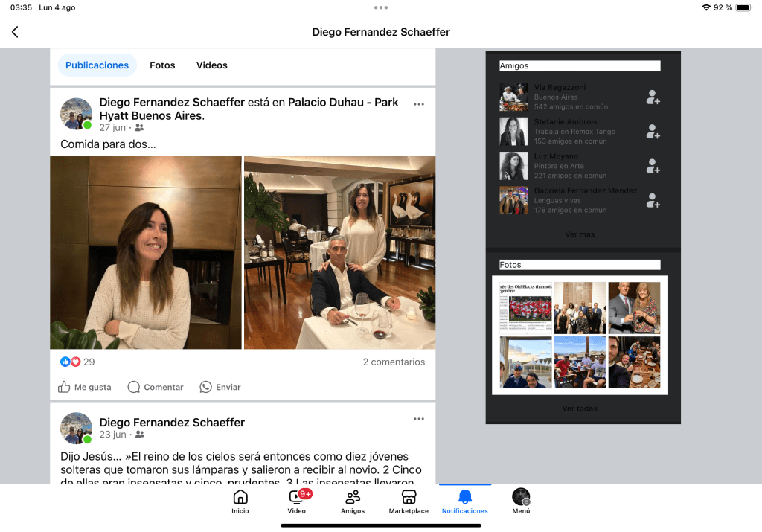Screen dimensions: 762x532
Task: Switch to the Videos tab
Action: coord(212,65)
